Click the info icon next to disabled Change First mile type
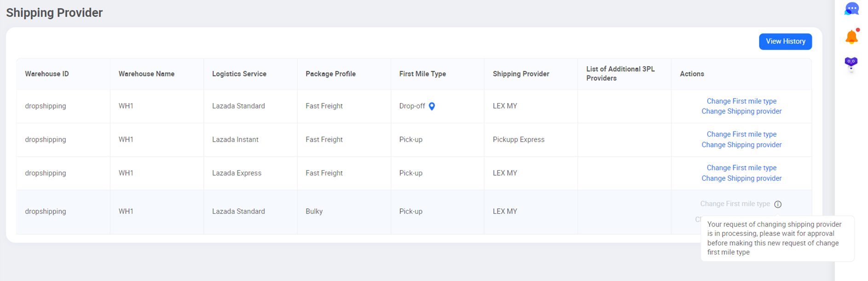The width and height of the screenshot is (868, 281). (778, 204)
